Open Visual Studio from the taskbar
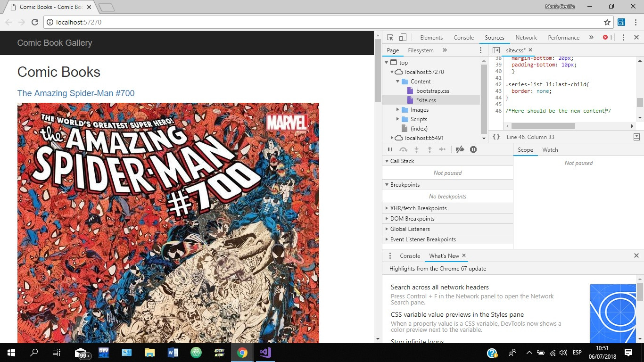Screen dimensions: 644x362 coord(265,353)
